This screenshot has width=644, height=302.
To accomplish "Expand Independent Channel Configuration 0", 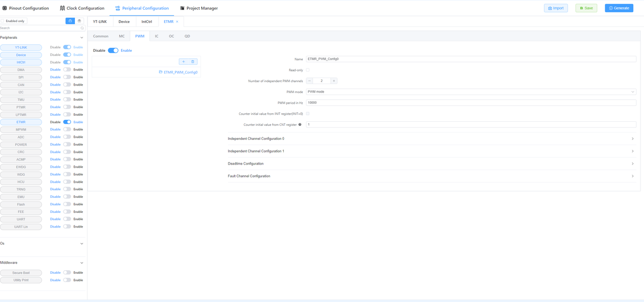I will [430, 138].
